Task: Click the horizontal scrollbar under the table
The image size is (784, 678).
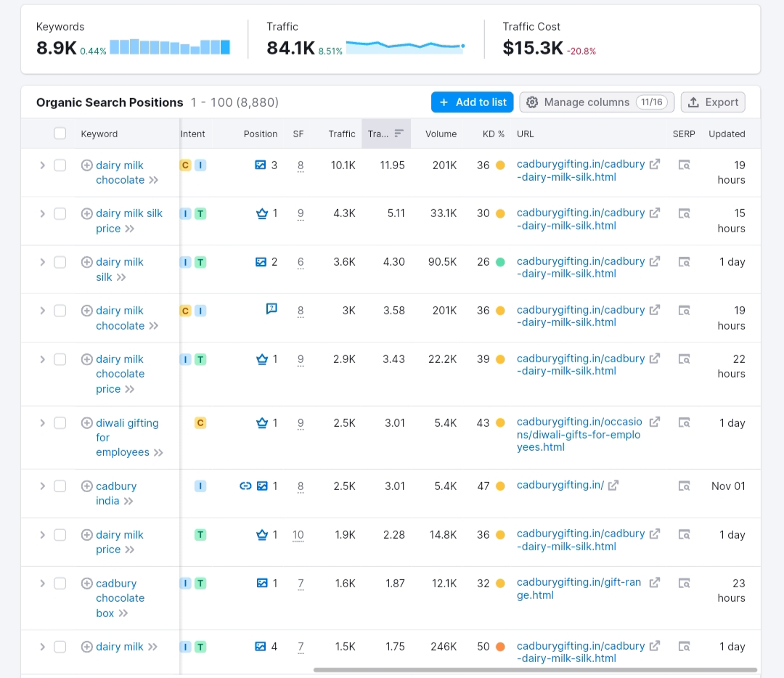Action: coord(535,669)
